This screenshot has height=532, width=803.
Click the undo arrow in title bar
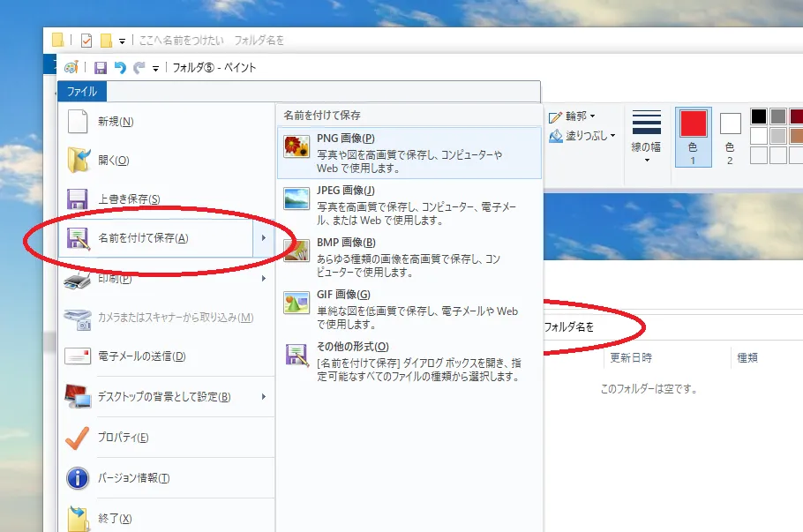(120, 68)
